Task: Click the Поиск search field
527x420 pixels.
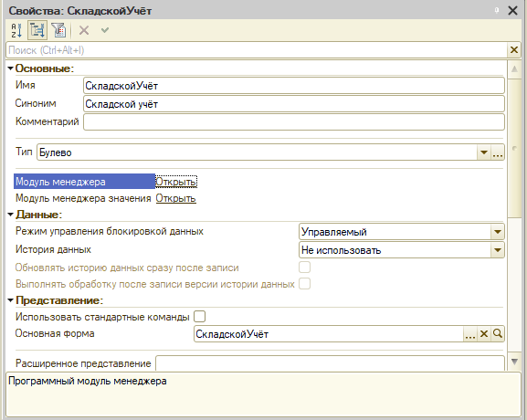Action: (x=257, y=50)
